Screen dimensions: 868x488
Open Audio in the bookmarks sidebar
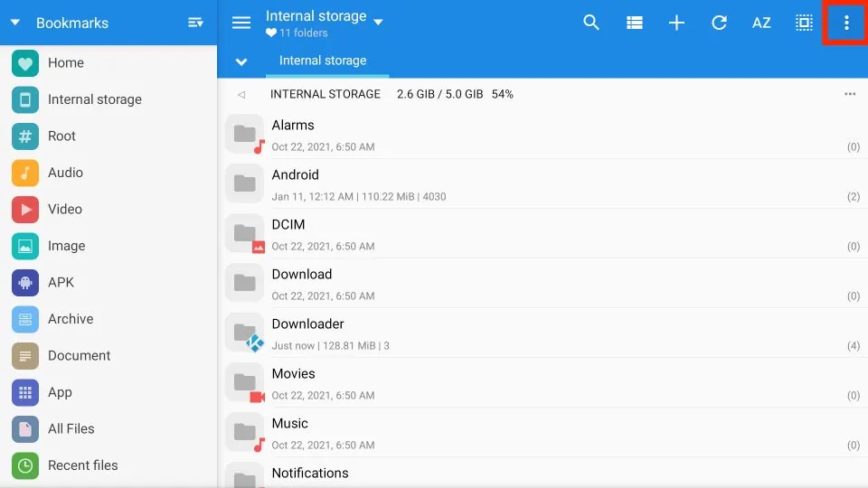pyautogui.click(x=65, y=173)
